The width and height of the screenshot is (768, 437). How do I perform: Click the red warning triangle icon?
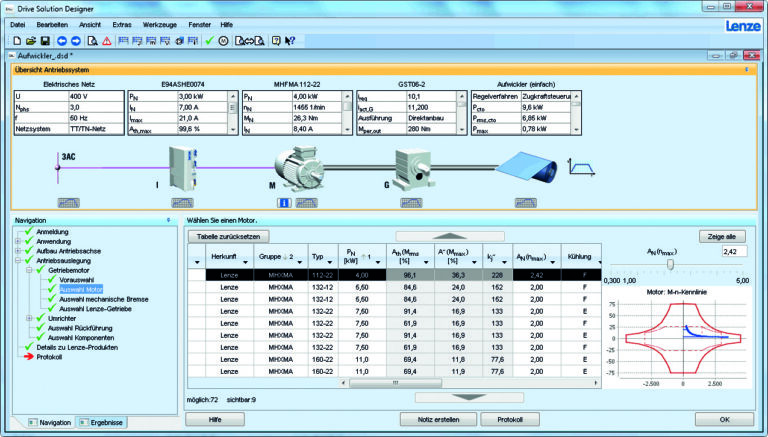[x=106, y=41]
